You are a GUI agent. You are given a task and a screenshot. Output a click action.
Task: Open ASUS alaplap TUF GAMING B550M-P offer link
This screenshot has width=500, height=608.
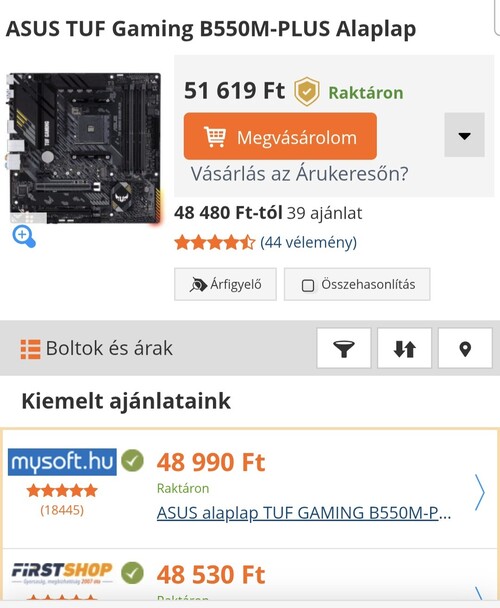(304, 513)
